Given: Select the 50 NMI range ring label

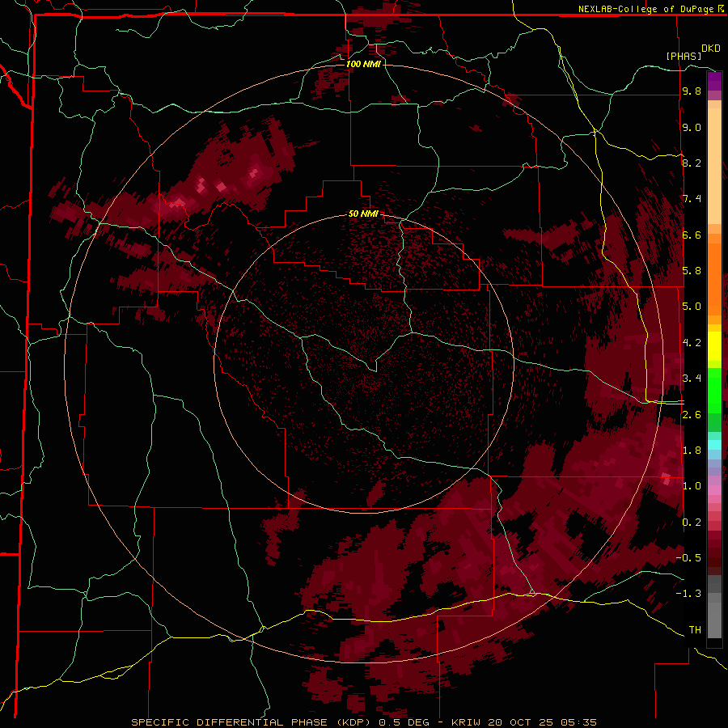Looking at the screenshot, I should coord(363,214).
